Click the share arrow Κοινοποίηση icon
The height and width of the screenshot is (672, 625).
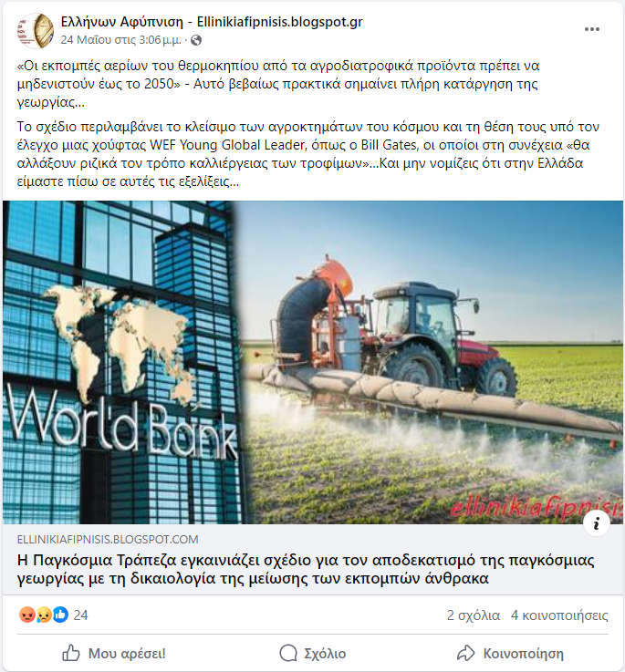click(466, 653)
